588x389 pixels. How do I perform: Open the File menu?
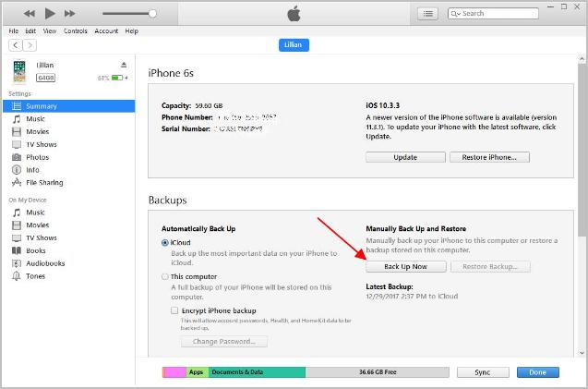point(14,31)
